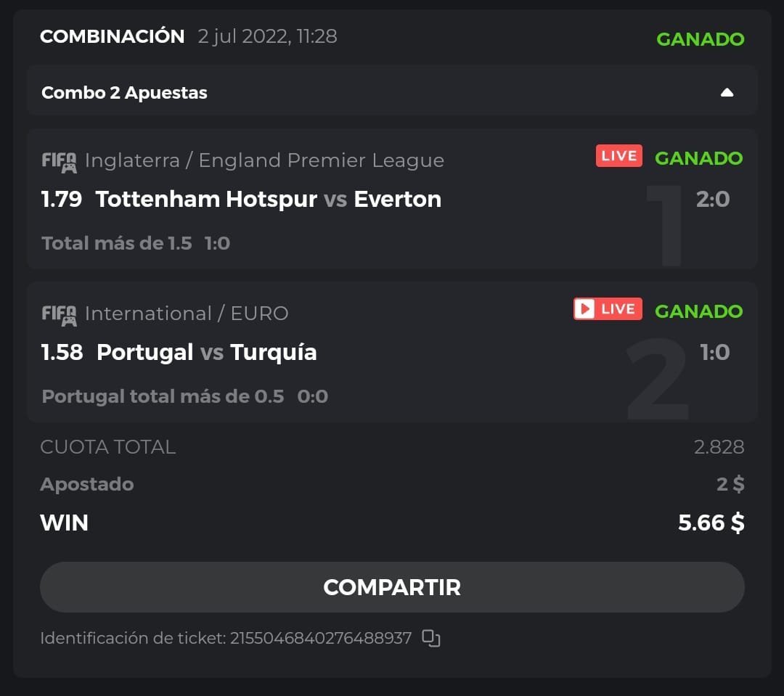Open the Tottenham Hotspur vs Everton match

[268, 200]
